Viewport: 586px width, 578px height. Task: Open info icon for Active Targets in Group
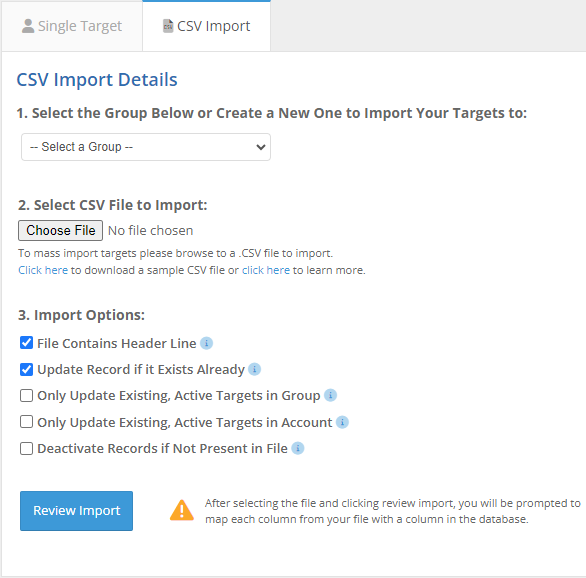click(330, 395)
